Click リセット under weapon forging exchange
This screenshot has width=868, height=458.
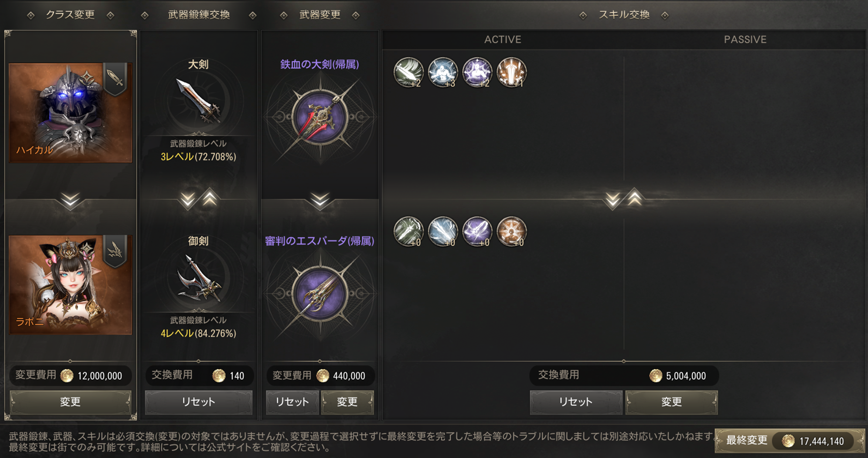[199, 402]
